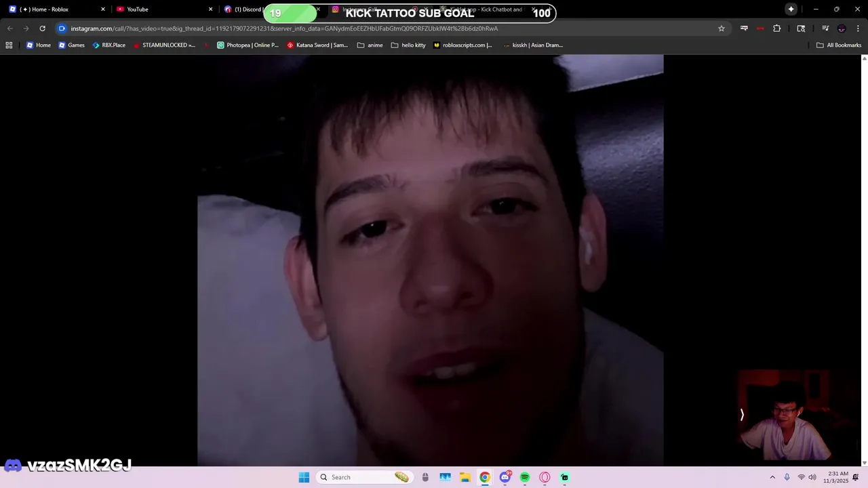
Task: Click the taskbar Search box
Action: point(365,477)
